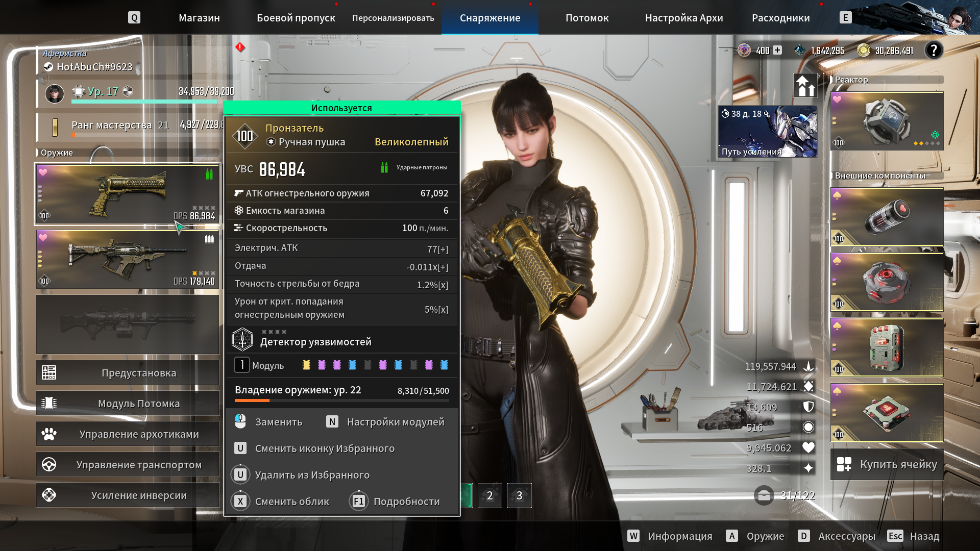Click the Детектор уязвимостей ability icon
The width and height of the screenshot is (980, 551).
click(242, 339)
